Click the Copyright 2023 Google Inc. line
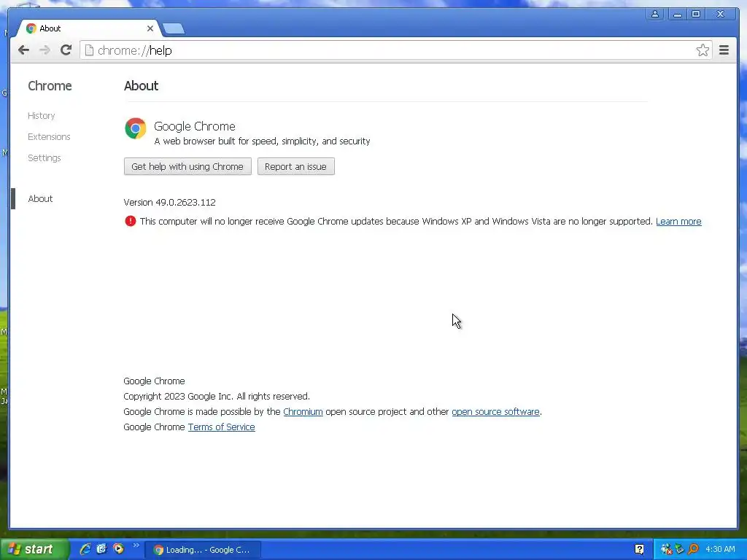This screenshot has height=560, width=747. [217, 396]
